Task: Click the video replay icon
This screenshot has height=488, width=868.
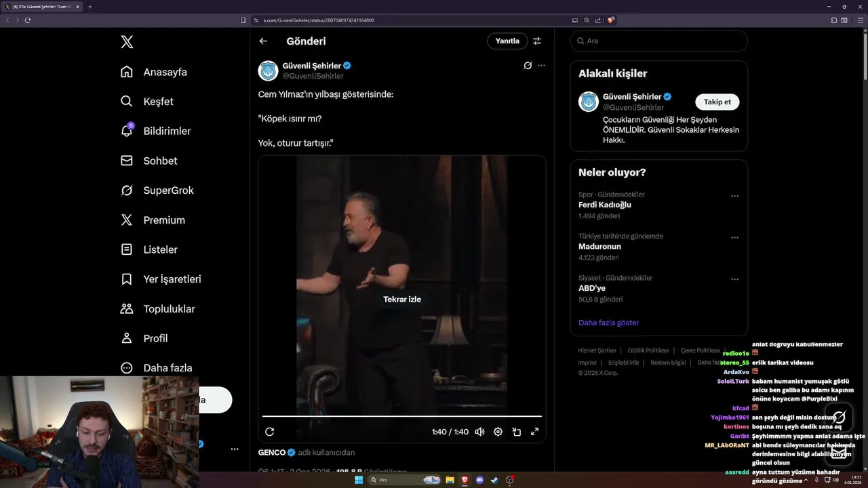Action: (269, 432)
